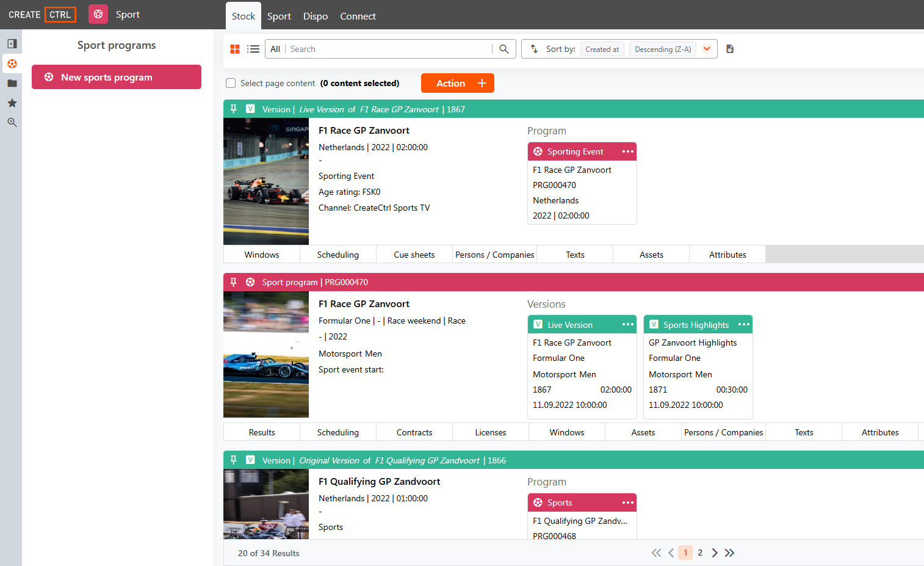
Task: Open the Connect tab
Action: pos(358,16)
